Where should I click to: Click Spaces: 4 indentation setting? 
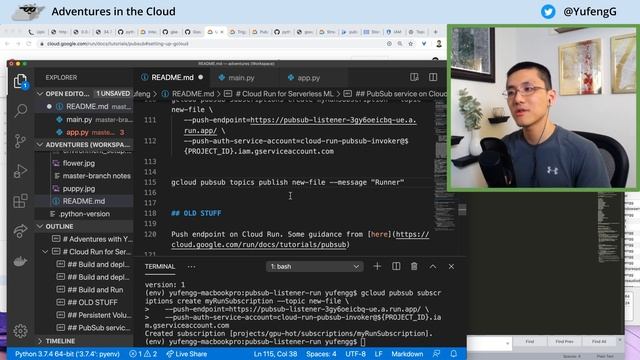[x=321, y=354]
